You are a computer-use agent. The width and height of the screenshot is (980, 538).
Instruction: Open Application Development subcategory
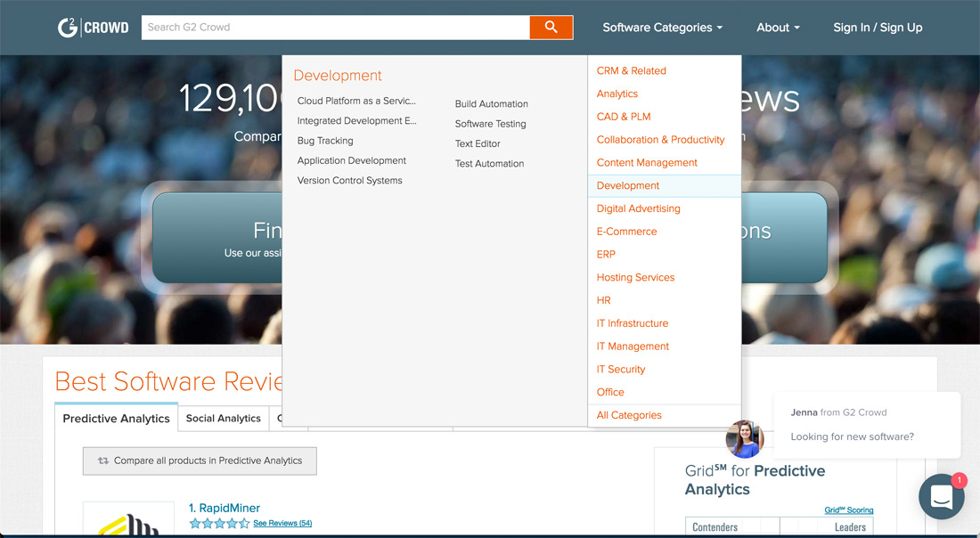pos(351,160)
